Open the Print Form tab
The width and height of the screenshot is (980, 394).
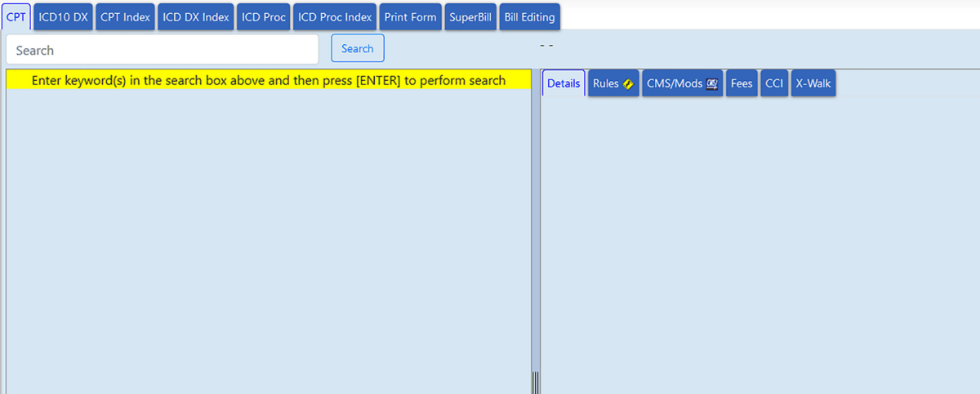[410, 17]
